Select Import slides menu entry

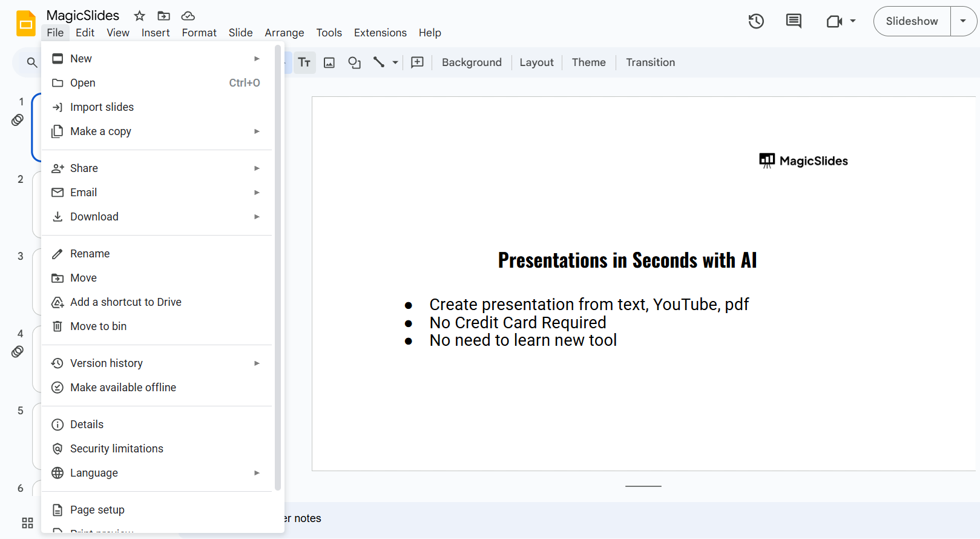[x=157, y=107]
